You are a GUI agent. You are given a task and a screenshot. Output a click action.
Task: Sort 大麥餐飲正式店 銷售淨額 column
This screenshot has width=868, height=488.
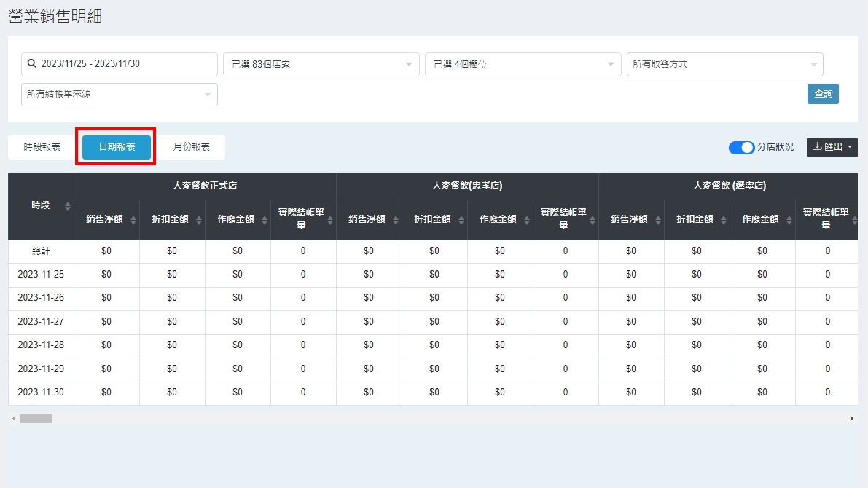pyautogui.click(x=133, y=220)
